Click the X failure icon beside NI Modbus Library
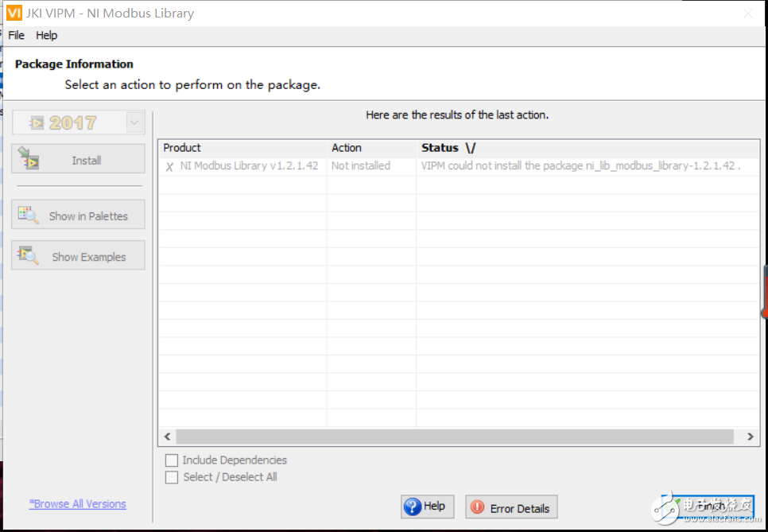Viewport: 768px width, 532px height. (x=169, y=167)
